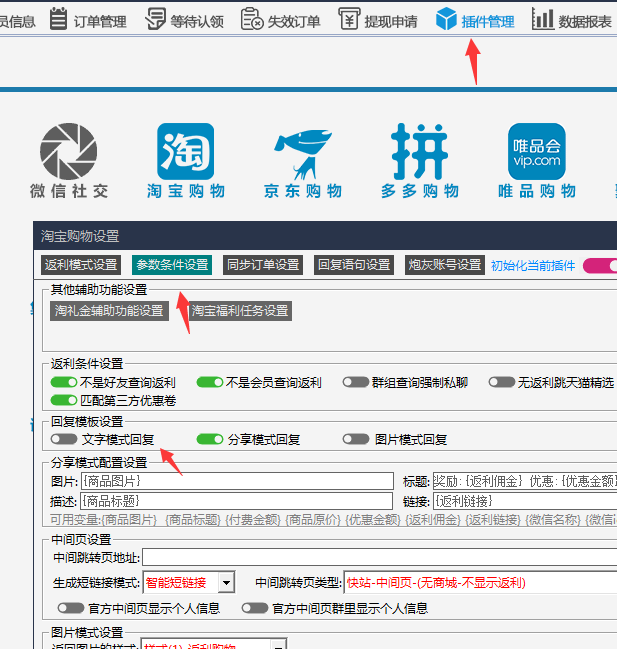Toggle 不是好友查询返利
This screenshot has height=649, width=617.
point(64,382)
